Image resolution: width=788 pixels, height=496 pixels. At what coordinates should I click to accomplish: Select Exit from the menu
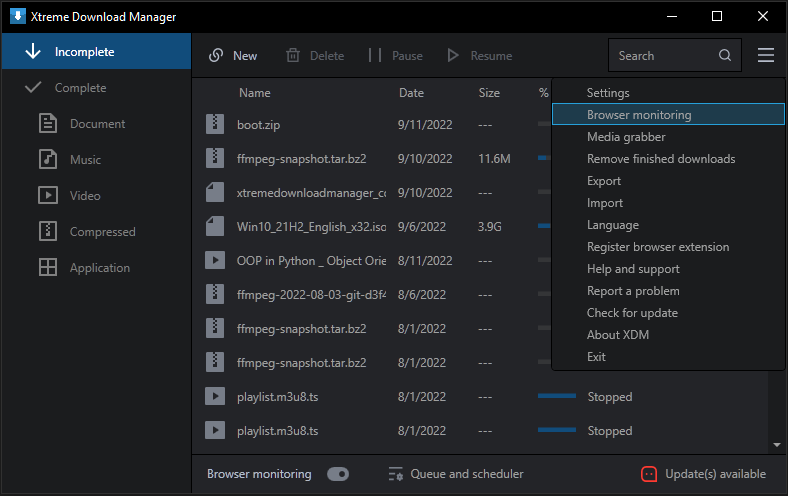[x=668, y=357]
